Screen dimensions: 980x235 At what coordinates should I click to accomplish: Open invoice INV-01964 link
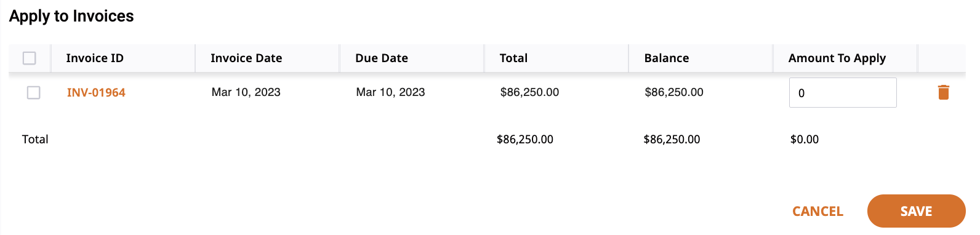[96, 92]
